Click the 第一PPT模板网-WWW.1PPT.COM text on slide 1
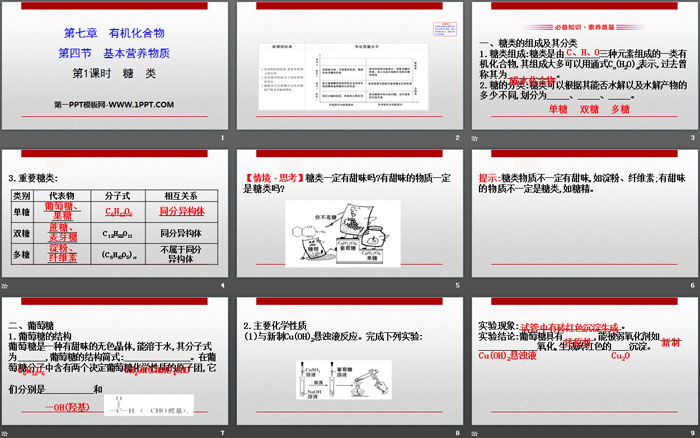This screenshot has height=438, width=700. tap(114, 104)
